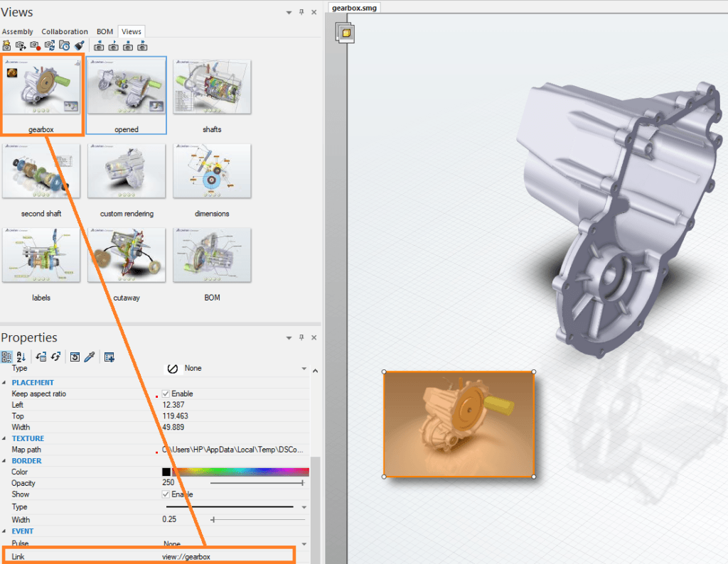Open the Views panel options dropdown arrow

289,13
